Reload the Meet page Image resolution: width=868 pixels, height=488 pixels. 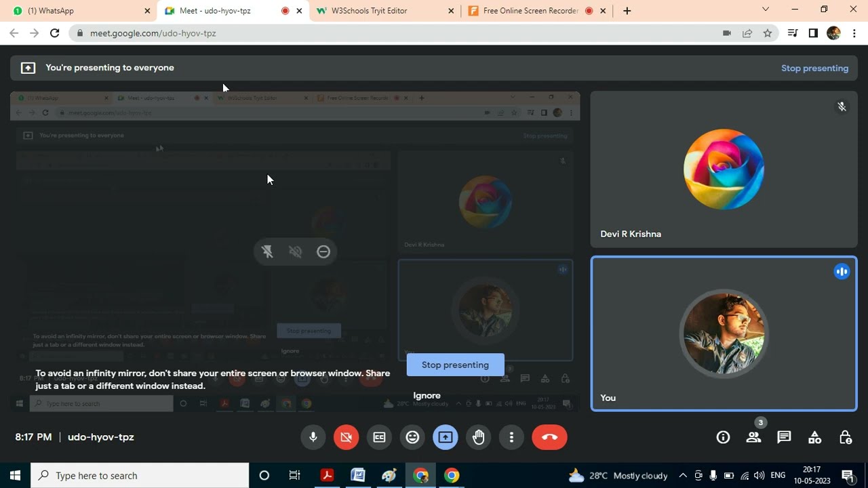point(55,33)
